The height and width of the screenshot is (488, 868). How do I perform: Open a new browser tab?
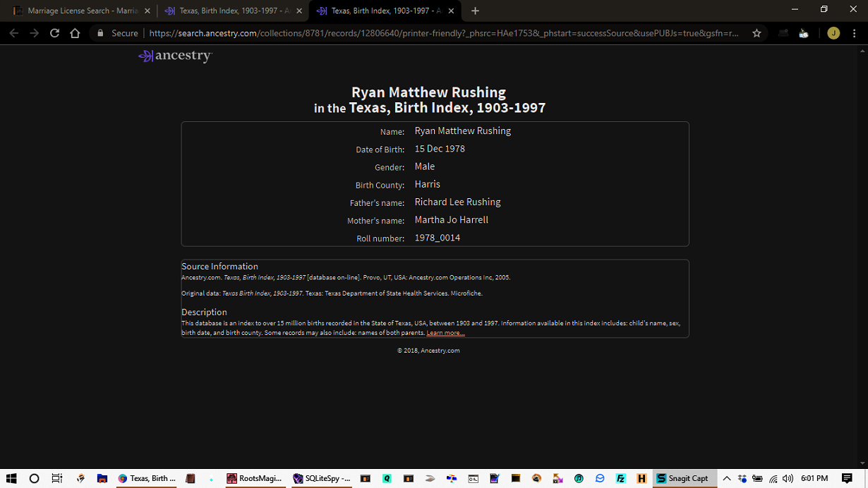[x=475, y=11]
